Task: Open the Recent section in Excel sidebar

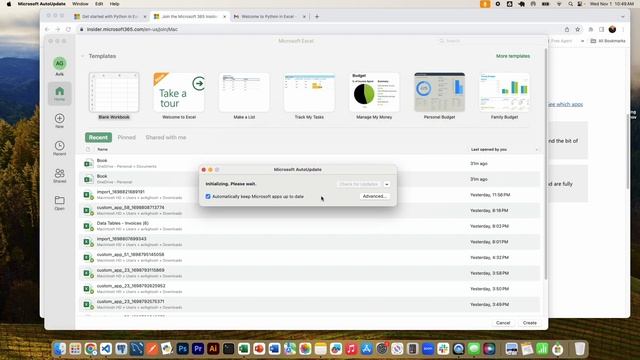Action: tap(60, 148)
